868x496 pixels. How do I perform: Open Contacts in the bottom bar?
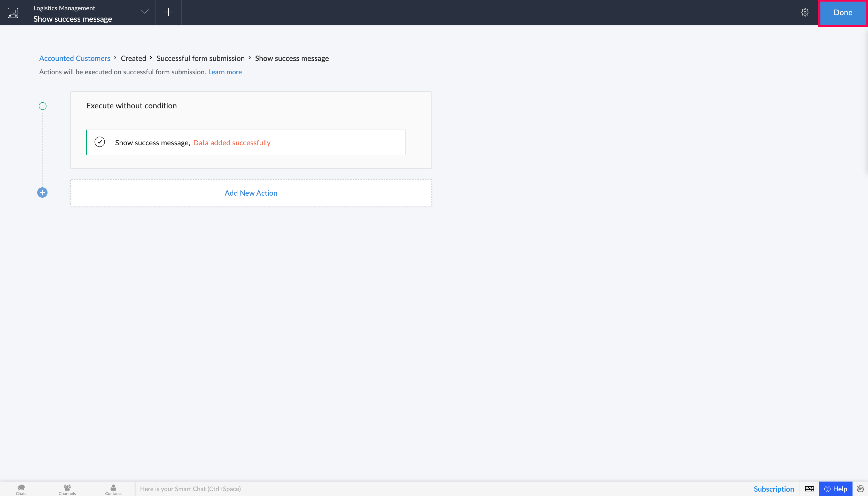click(113, 490)
